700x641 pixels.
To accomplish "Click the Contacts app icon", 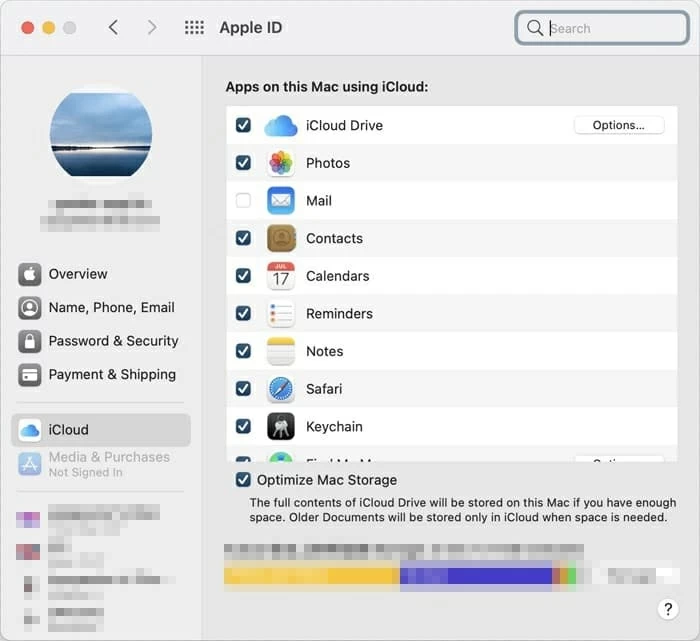I will pos(281,238).
